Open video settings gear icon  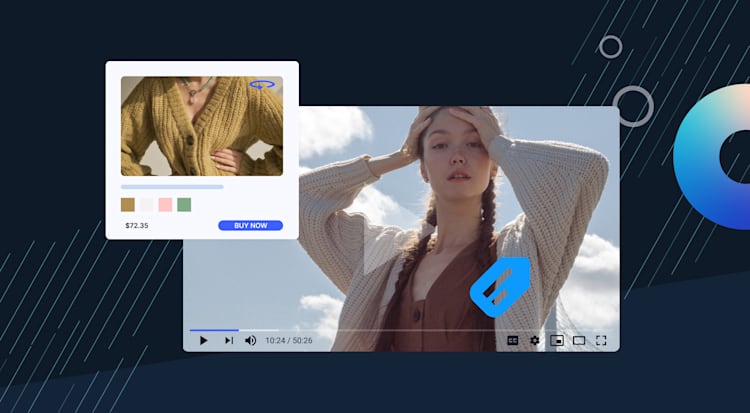tap(535, 341)
